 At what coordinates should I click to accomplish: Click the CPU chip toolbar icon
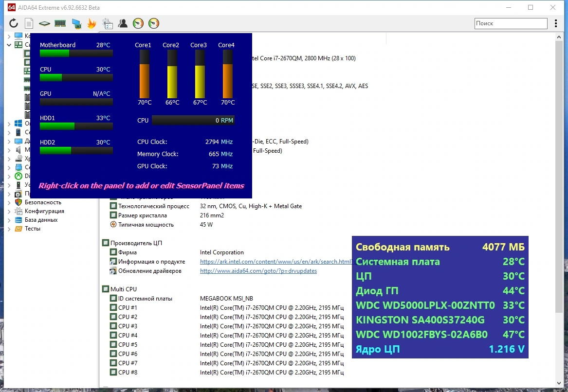(x=44, y=23)
